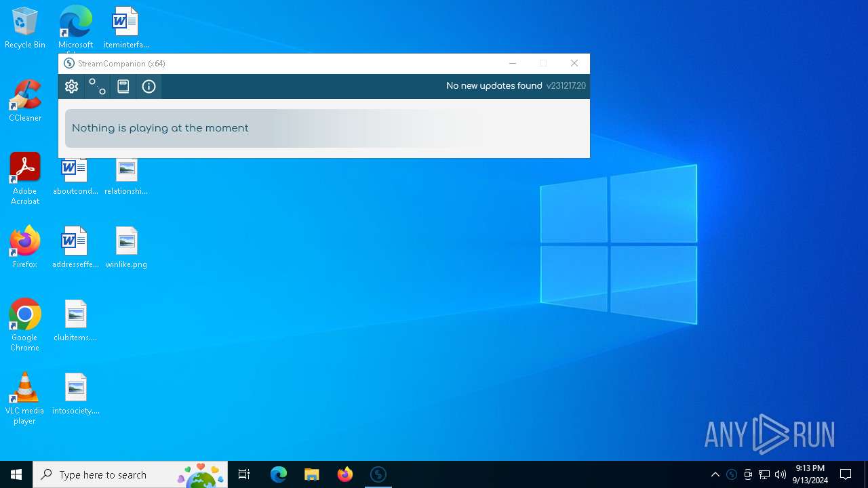The height and width of the screenshot is (488, 868).
Task: Open Task View on taskbar
Action: pyautogui.click(x=244, y=474)
